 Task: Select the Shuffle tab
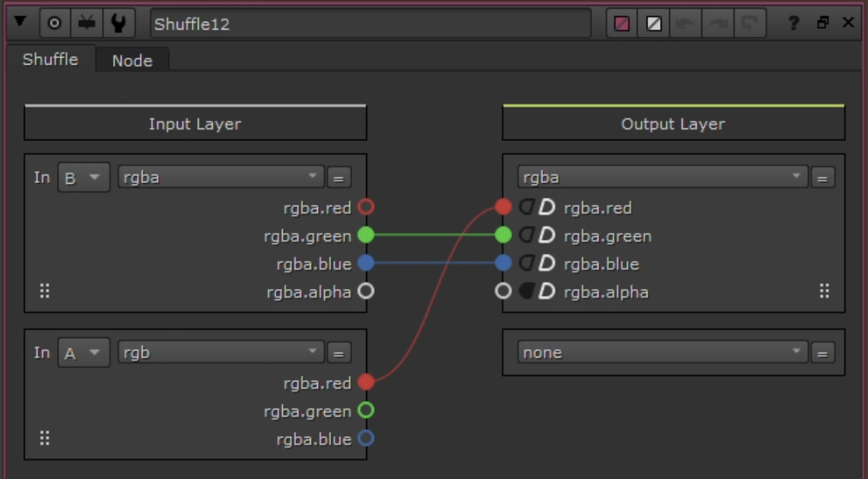click(48, 60)
